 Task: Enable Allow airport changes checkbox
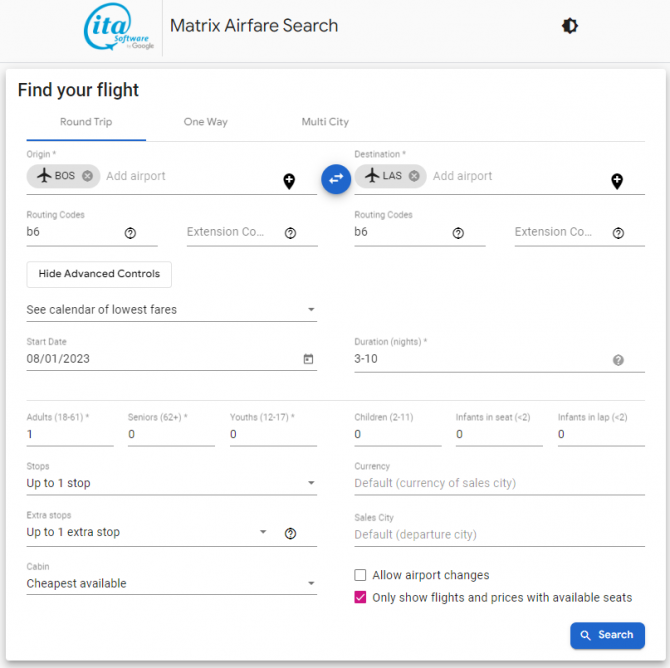click(360, 575)
